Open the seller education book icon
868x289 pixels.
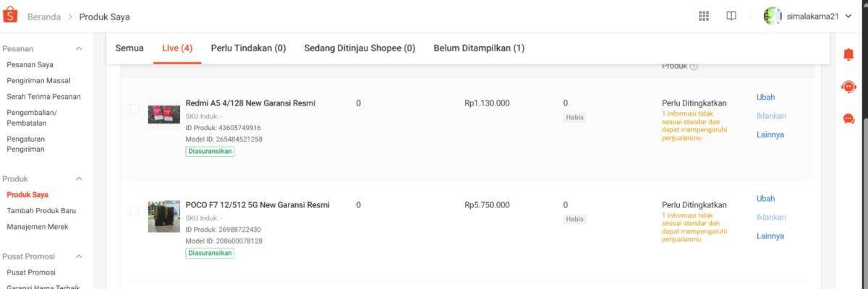731,16
